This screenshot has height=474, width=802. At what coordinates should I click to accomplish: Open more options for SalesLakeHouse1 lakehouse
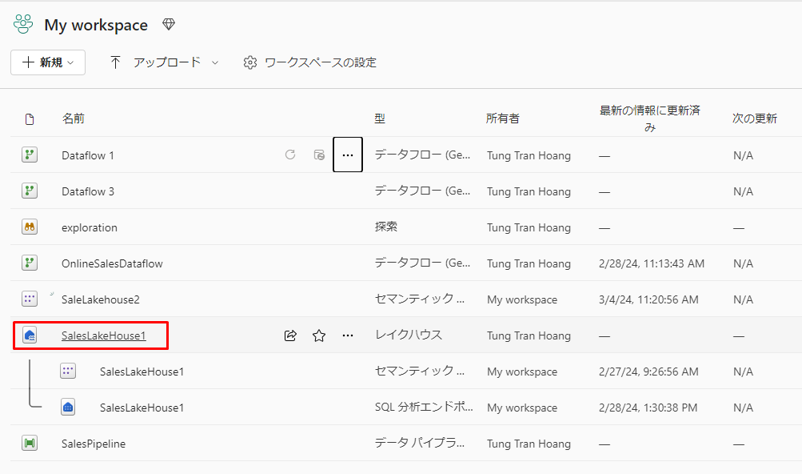[348, 335]
